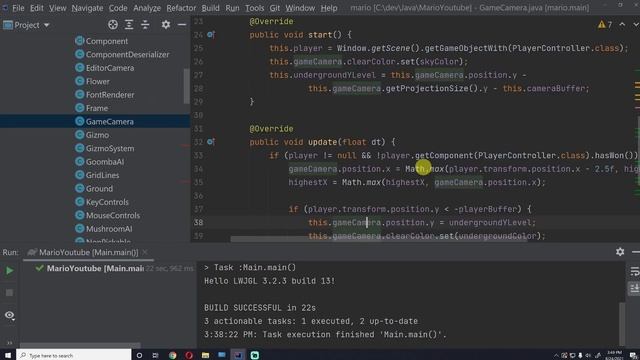
Task: Open Chrome from the taskbar
Action: click(x=173, y=355)
